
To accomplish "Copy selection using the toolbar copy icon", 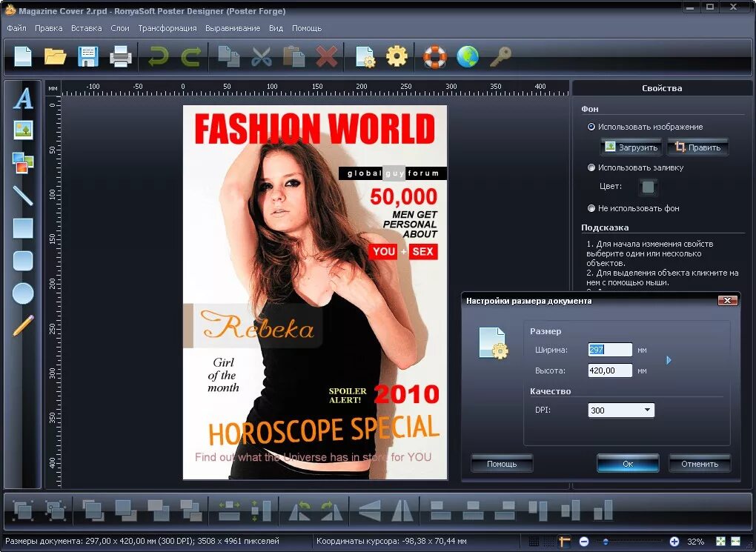I will point(228,56).
